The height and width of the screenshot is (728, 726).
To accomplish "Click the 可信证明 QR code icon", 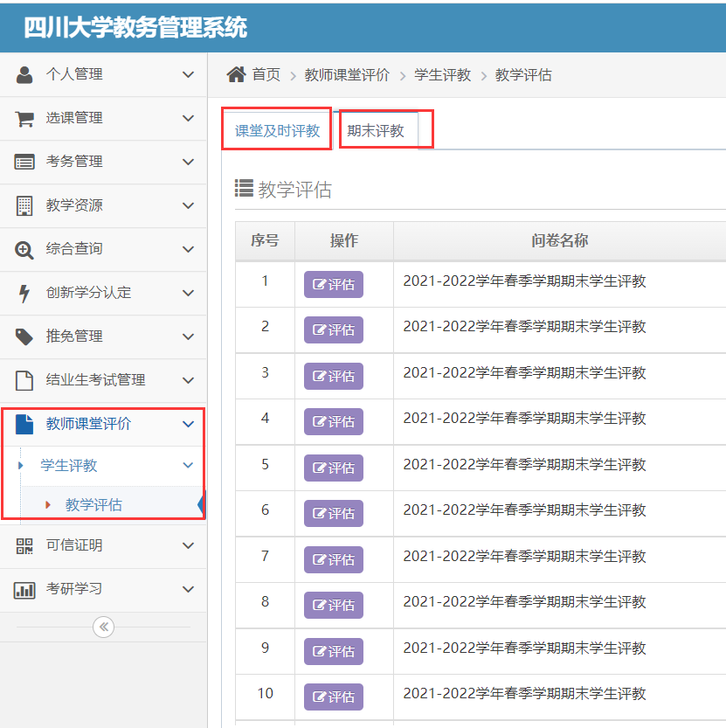I will click(x=24, y=546).
